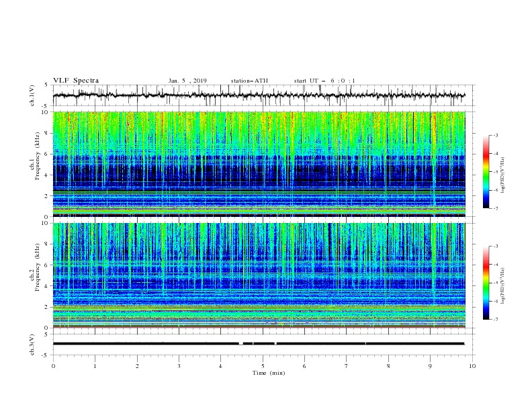Click the 5 minute tick on time axis
Screen dimensions: 532x411
click(263, 366)
